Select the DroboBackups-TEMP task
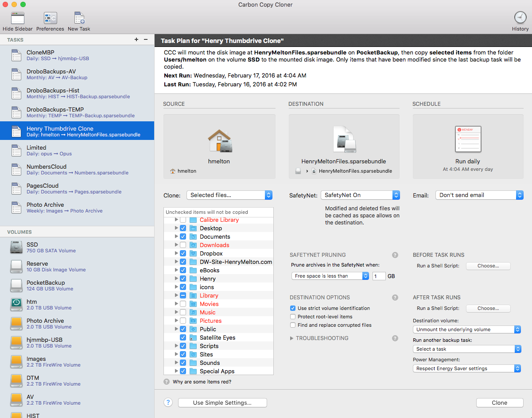 coord(77,112)
